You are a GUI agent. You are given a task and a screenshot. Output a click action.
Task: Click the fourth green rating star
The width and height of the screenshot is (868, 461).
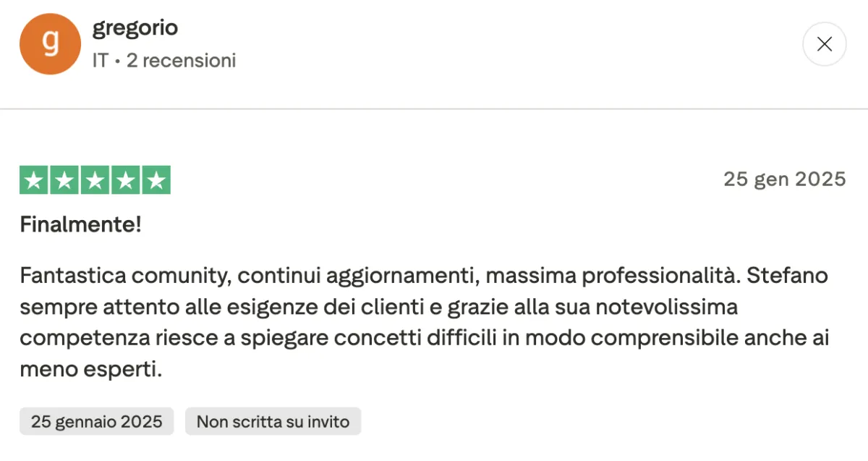(125, 180)
